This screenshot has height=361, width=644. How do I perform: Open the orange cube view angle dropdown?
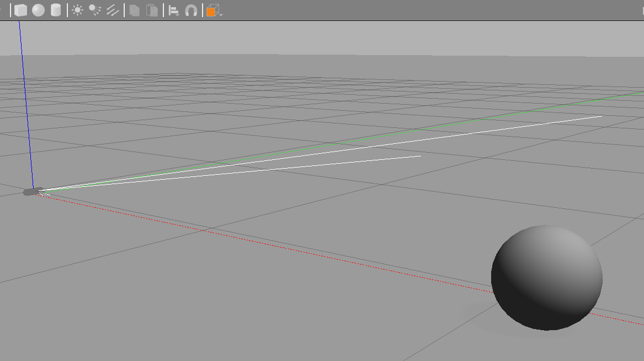[214, 10]
